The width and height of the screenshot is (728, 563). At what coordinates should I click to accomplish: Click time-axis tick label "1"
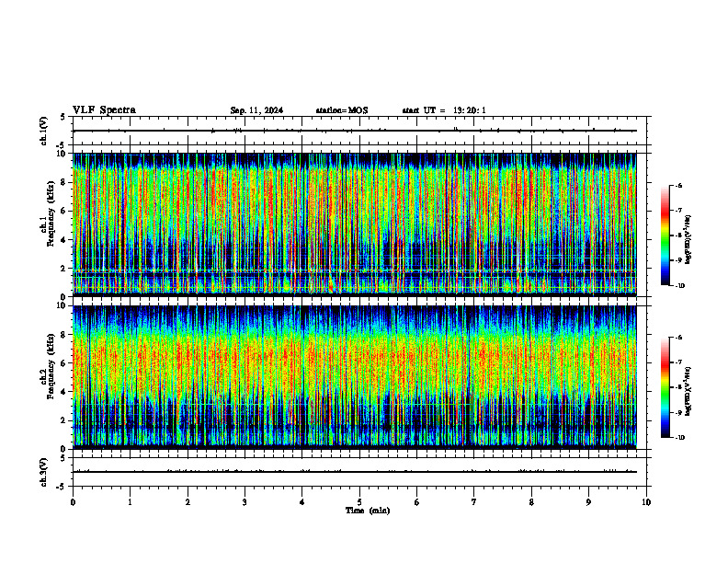click(x=130, y=502)
